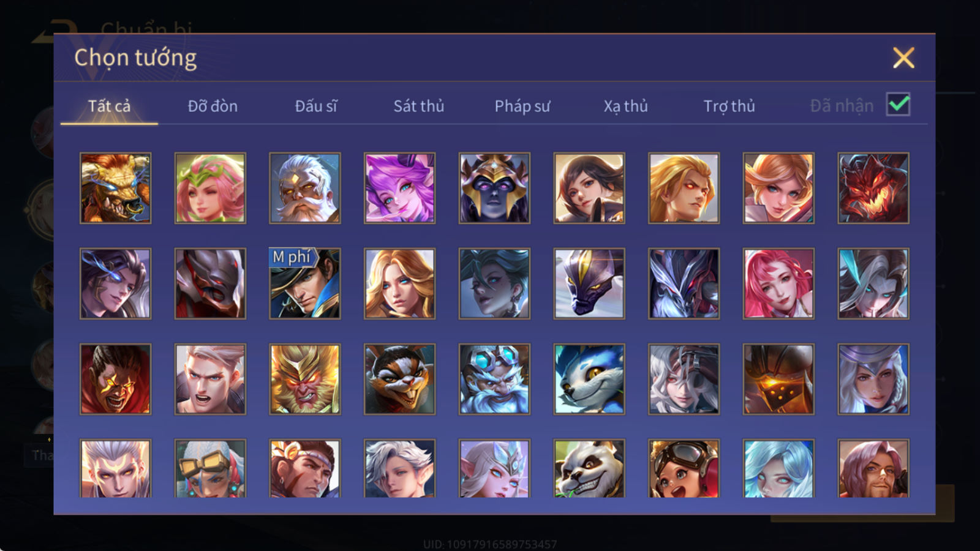Close the 'Chọn tướng' dialog
The width and height of the screenshot is (980, 551).
tap(903, 58)
